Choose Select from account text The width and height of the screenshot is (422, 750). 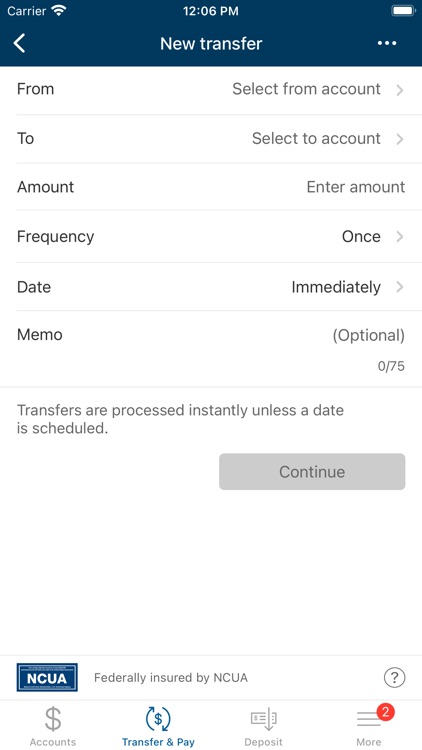click(x=306, y=89)
